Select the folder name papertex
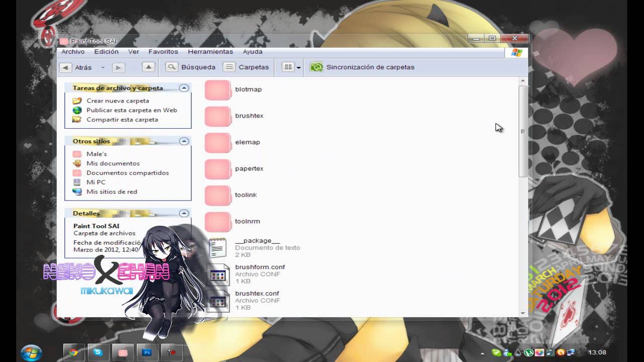 click(x=249, y=168)
